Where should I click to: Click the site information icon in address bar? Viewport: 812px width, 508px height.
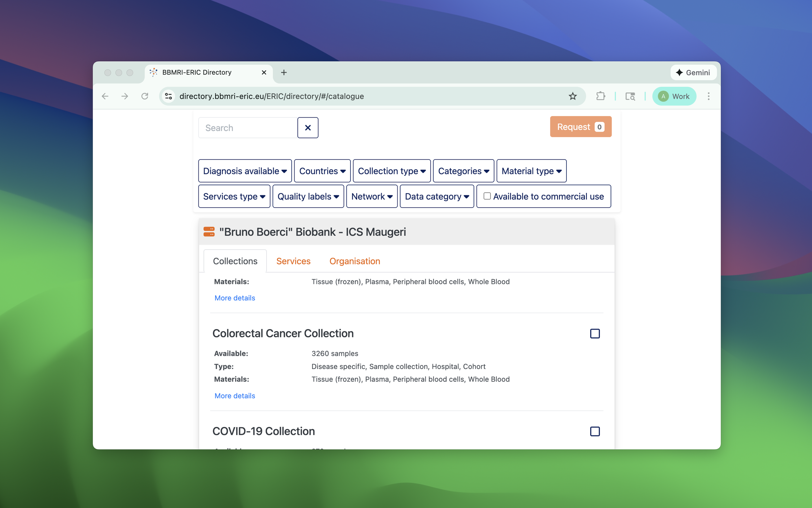click(x=169, y=97)
